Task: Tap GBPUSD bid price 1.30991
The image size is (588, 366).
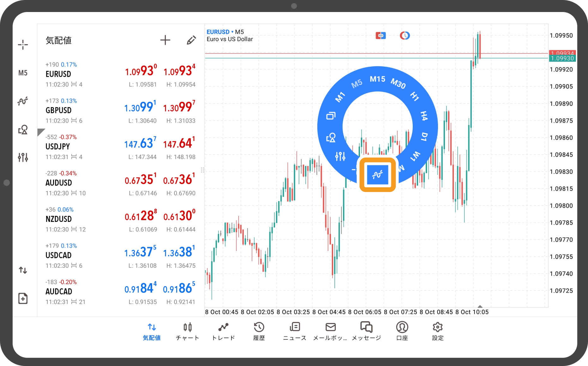Action: click(x=140, y=107)
